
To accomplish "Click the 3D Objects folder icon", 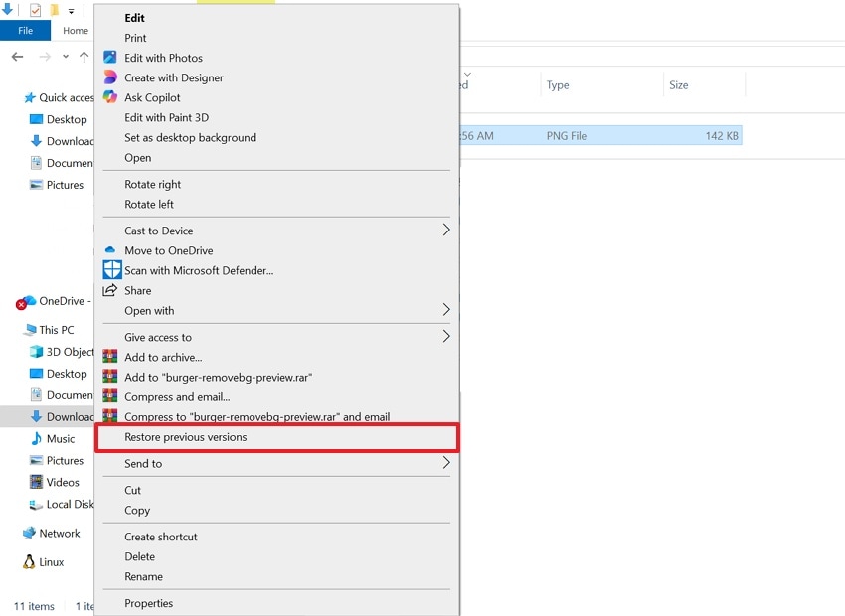I will 38,352.
